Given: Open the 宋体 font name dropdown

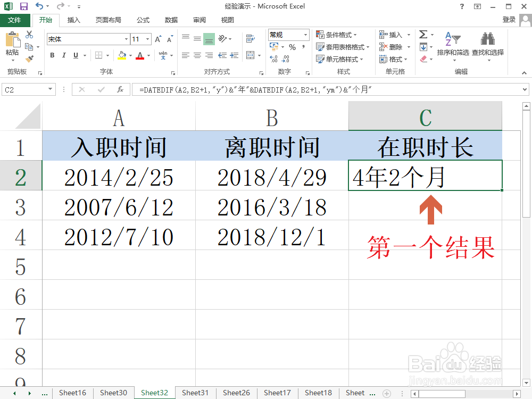Looking at the screenshot, I should (126, 39).
